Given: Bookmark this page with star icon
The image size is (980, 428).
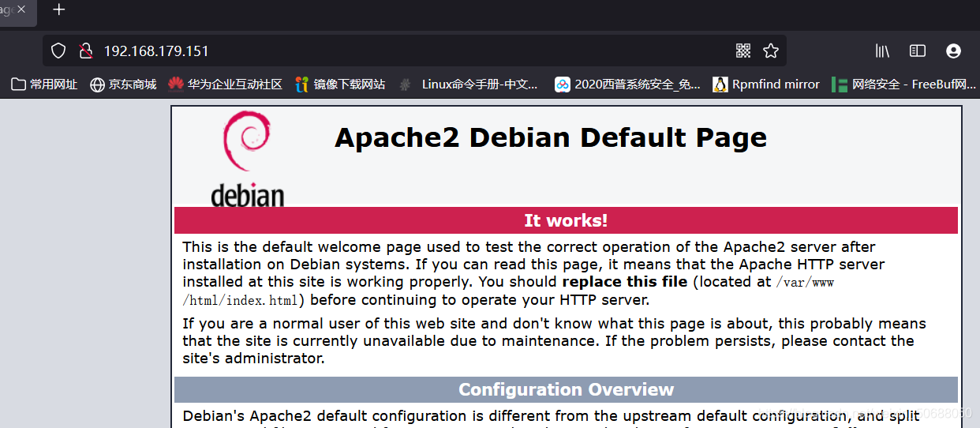Looking at the screenshot, I should coord(771,51).
